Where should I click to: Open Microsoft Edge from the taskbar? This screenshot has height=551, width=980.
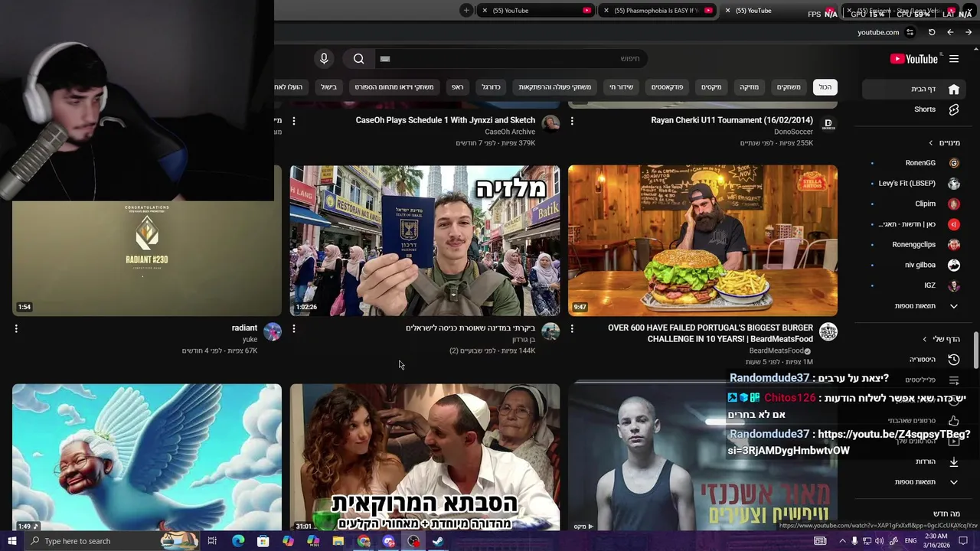click(x=238, y=541)
